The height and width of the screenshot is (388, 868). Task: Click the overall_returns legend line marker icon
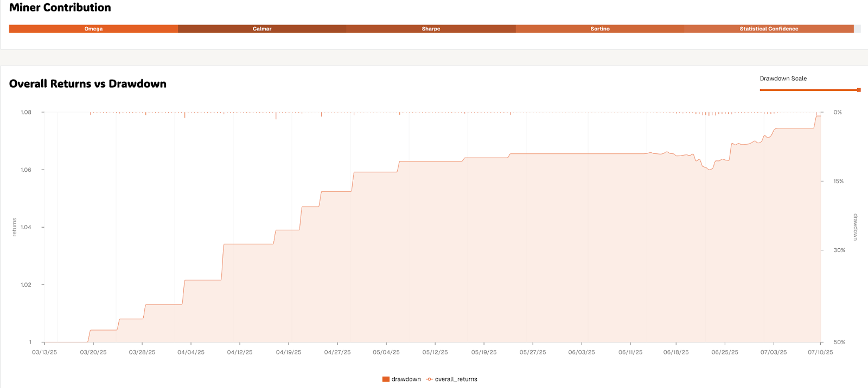pos(430,379)
